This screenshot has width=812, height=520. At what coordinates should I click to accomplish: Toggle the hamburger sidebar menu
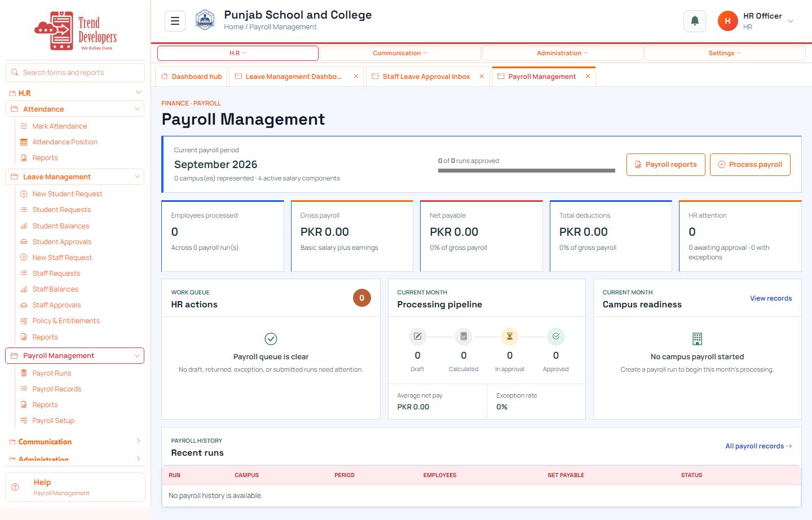(x=175, y=21)
